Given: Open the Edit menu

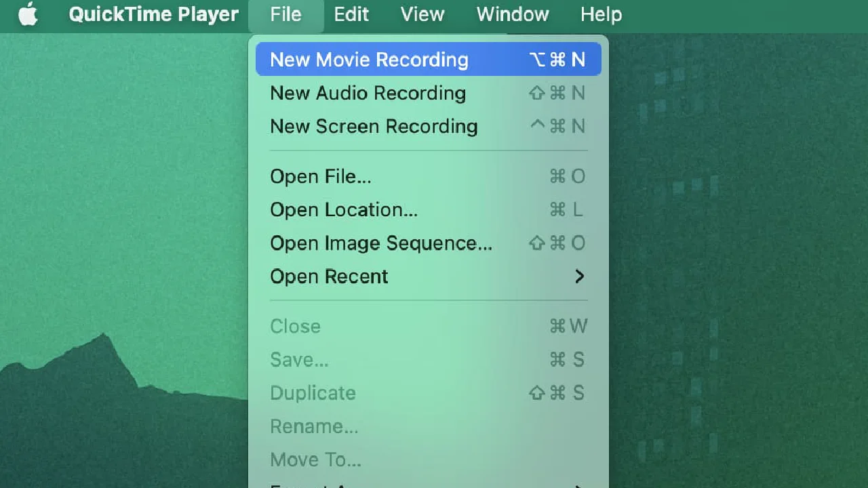Looking at the screenshot, I should pos(351,14).
